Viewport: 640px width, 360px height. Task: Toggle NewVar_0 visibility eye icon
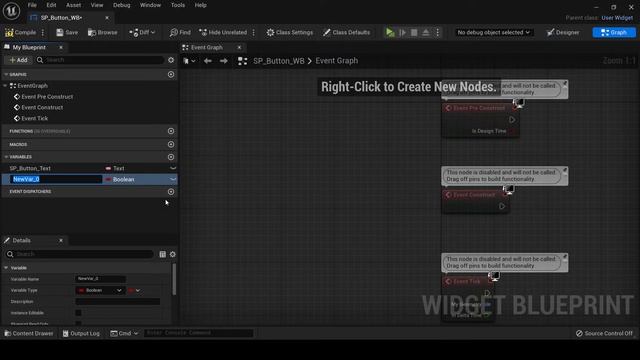(x=173, y=179)
